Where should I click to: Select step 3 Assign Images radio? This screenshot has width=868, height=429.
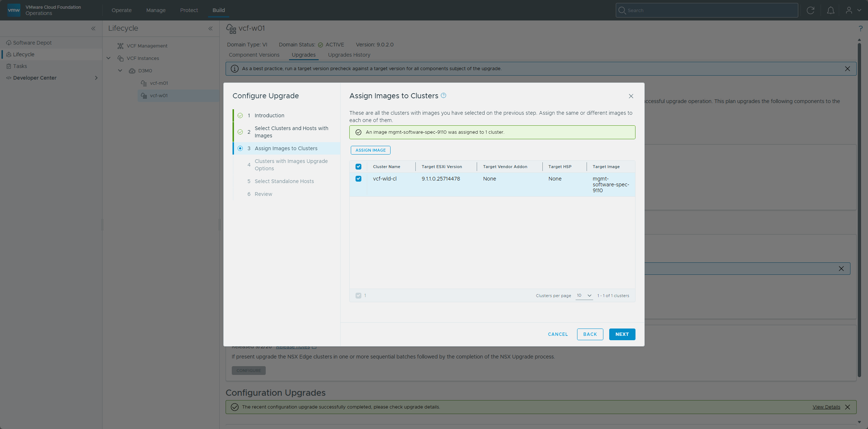240,148
